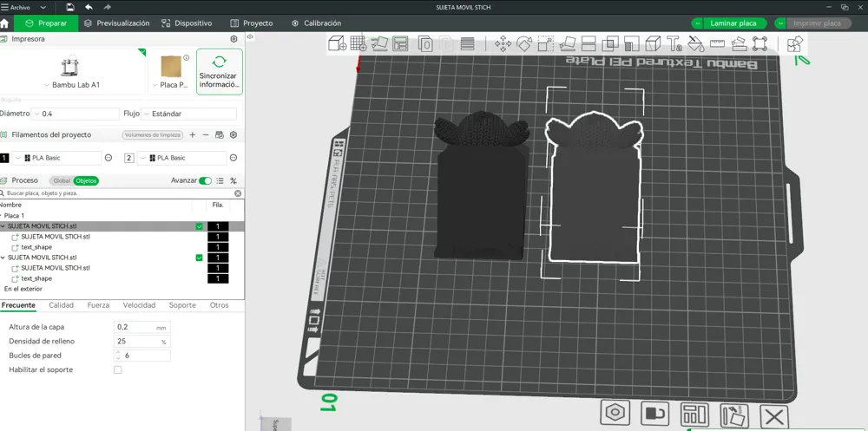Open the Velocidad settings tab
This screenshot has height=431, width=868.
click(139, 305)
